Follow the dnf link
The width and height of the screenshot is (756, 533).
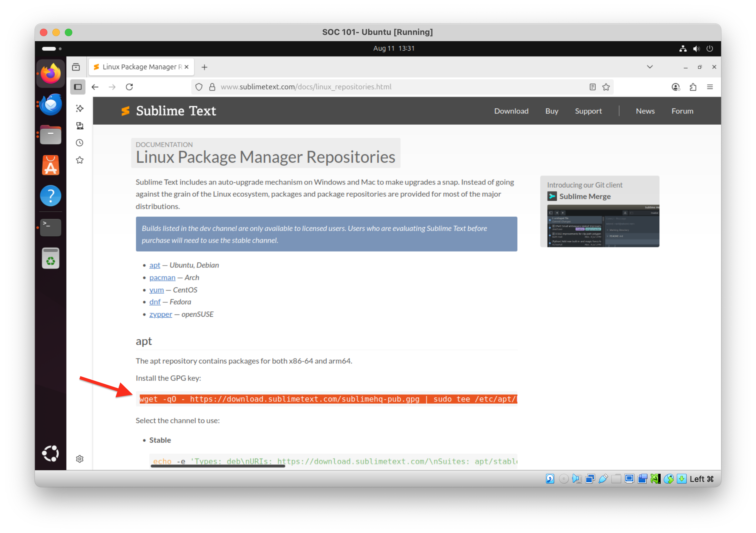(x=155, y=302)
